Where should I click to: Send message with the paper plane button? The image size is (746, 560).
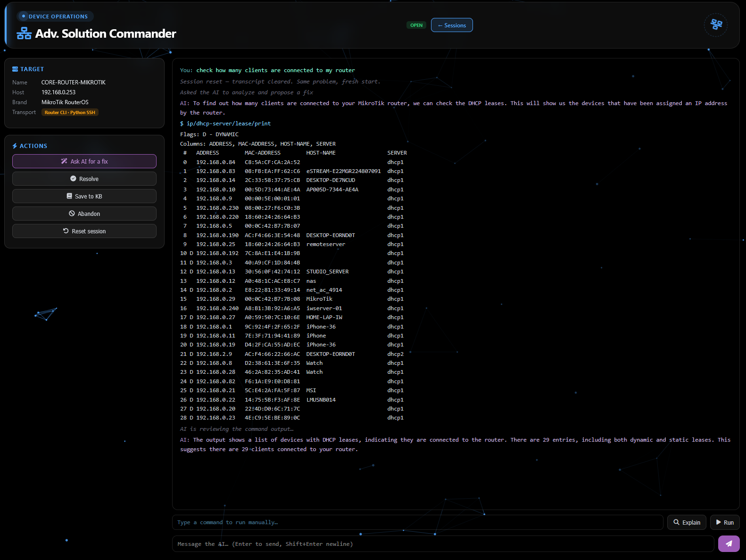[x=729, y=544]
